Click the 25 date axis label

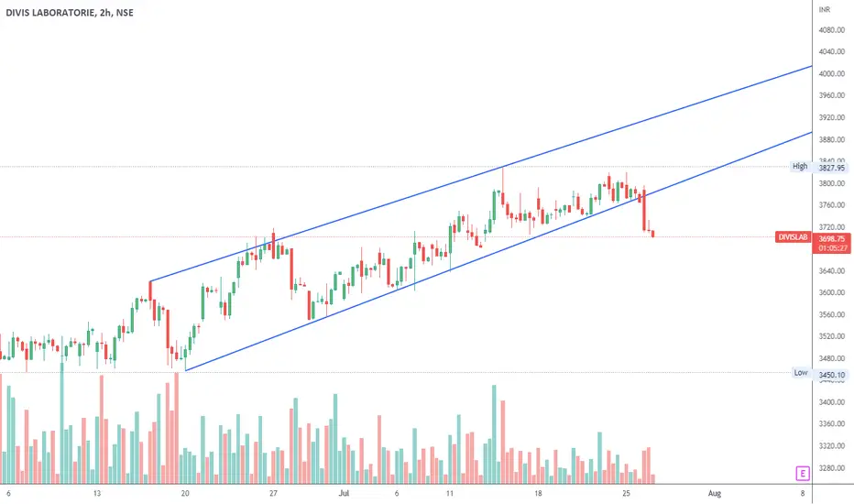(626, 493)
